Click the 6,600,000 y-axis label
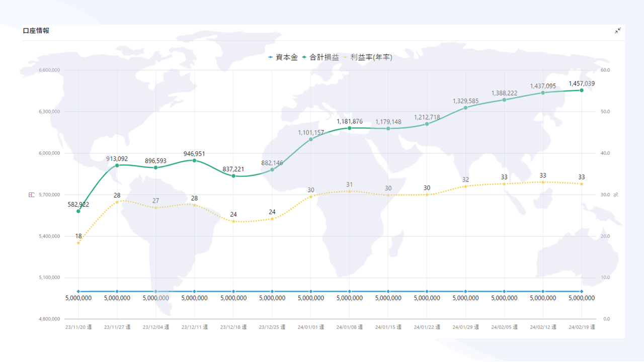This screenshot has height=362, width=644. [49, 70]
